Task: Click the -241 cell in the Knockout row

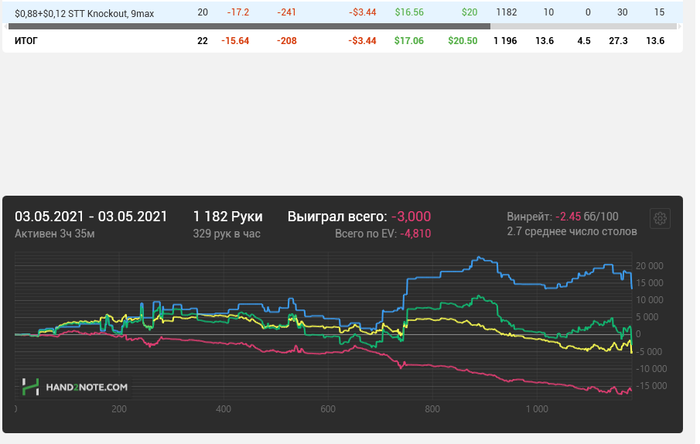Action: tap(287, 12)
